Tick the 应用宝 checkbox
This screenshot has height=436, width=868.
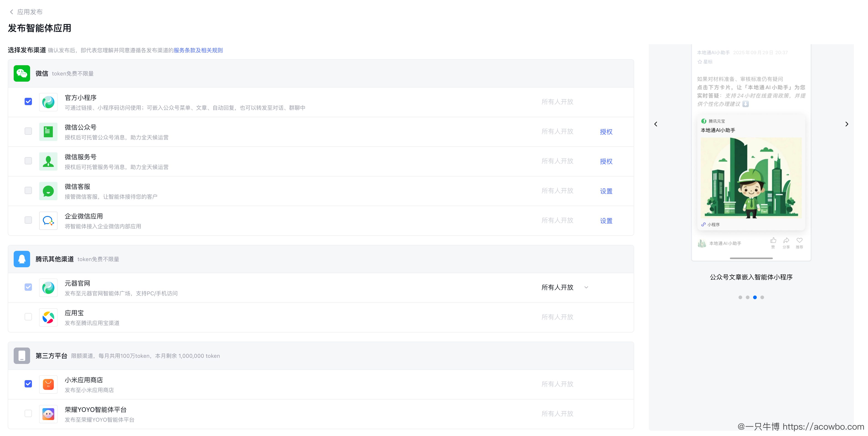click(x=28, y=317)
